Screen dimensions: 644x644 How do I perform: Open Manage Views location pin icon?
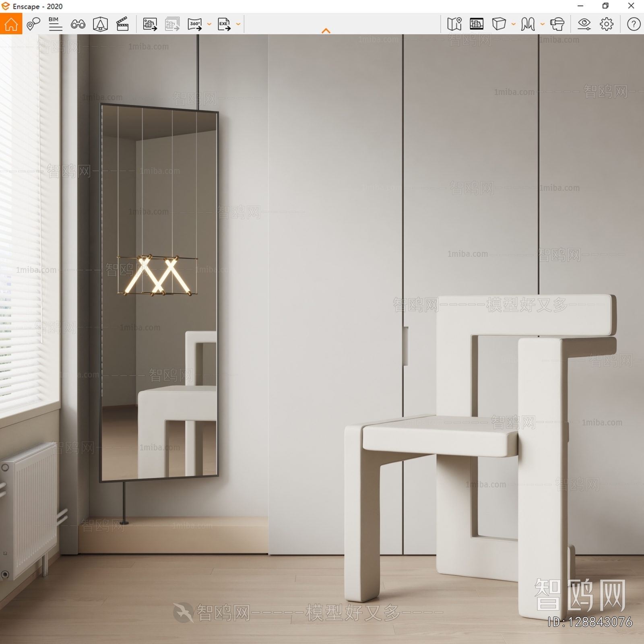point(33,24)
